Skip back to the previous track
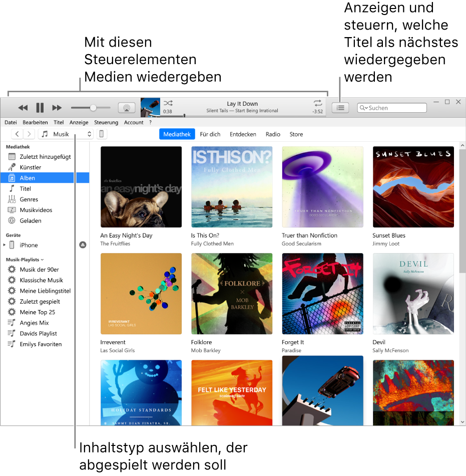This screenshot has width=466, height=476. [23, 108]
